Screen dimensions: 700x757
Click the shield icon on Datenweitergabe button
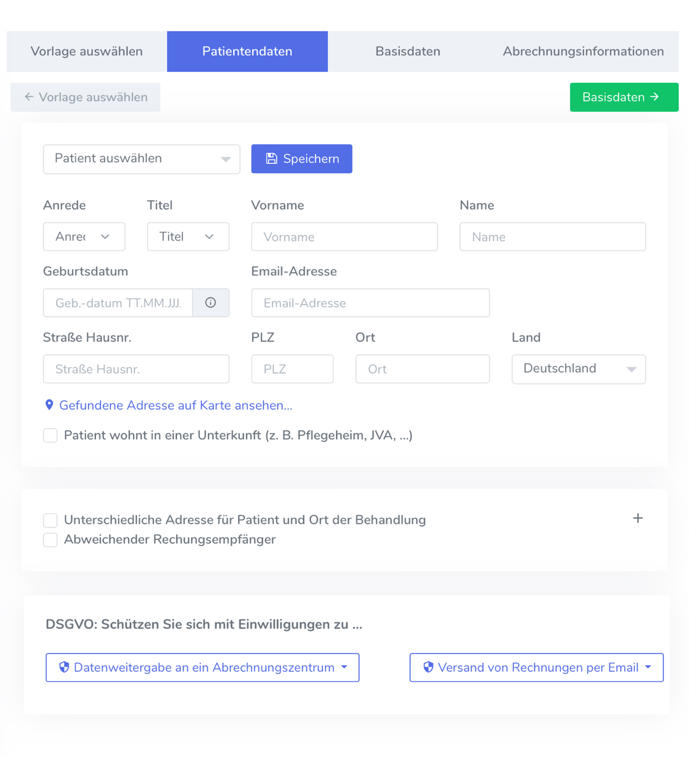pyautogui.click(x=64, y=667)
